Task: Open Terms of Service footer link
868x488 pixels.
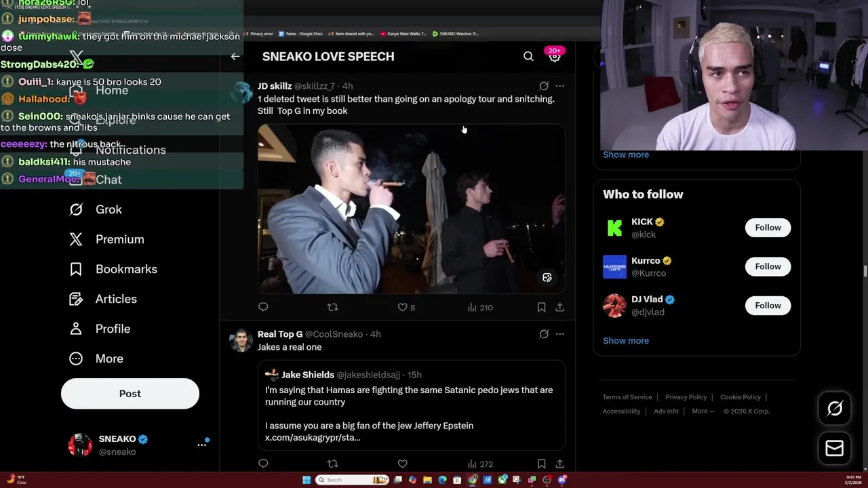Action: [x=627, y=397]
